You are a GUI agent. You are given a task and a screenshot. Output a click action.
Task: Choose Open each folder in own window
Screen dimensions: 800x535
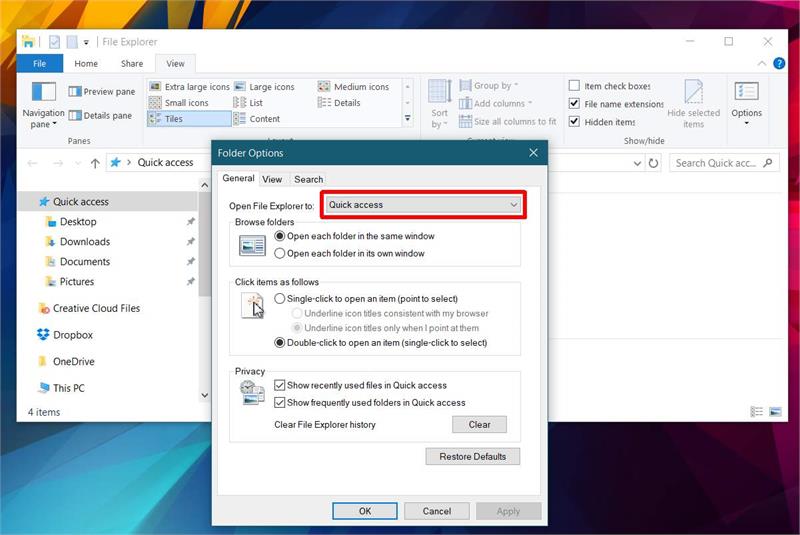point(280,254)
